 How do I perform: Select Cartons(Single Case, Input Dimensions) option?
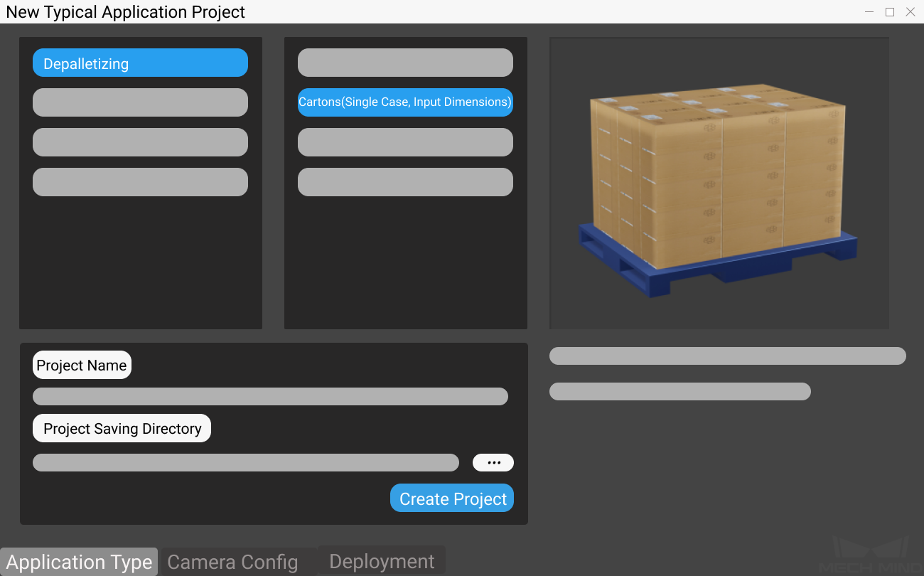[405, 102]
